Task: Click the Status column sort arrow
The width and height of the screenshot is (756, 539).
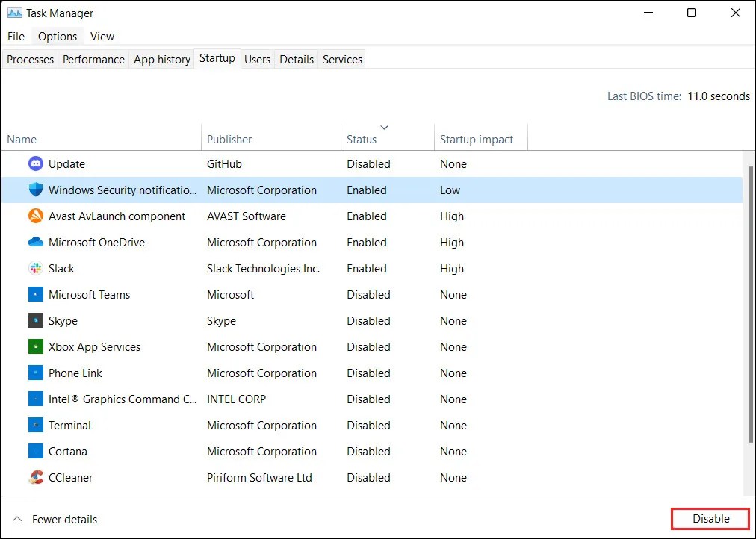Action: (384, 127)
